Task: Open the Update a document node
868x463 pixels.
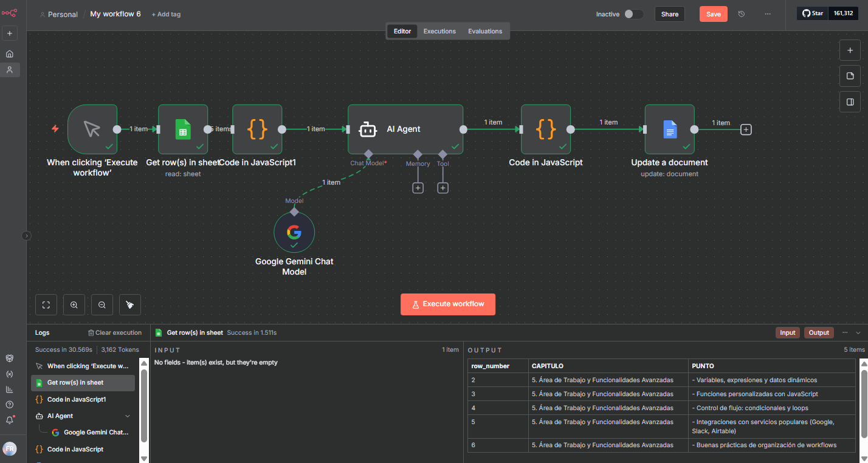Action: (x=669, y=129)
